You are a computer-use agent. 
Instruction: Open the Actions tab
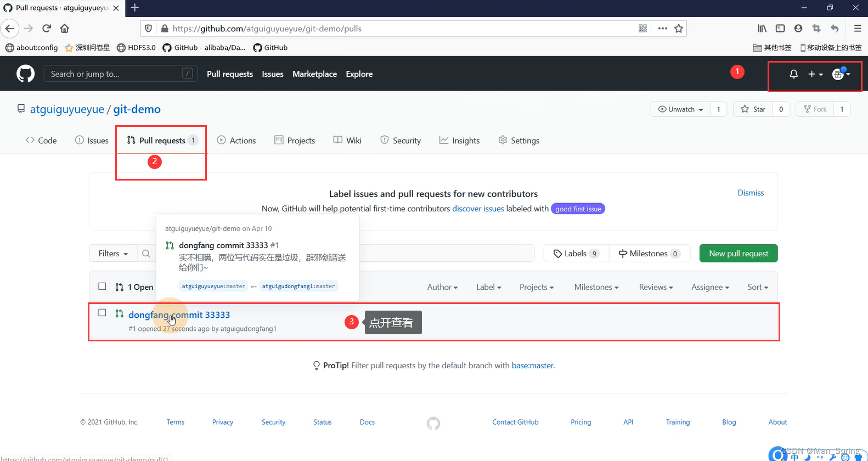click(236, 140)
